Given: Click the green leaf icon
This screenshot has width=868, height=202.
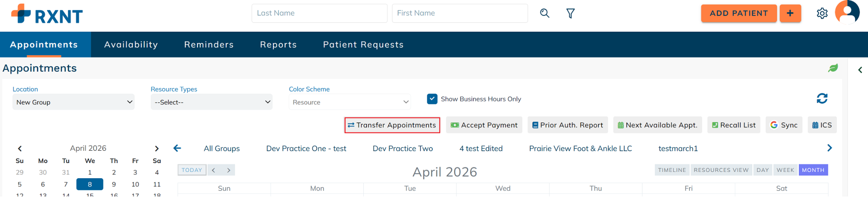Looking at the screenshot, I should 833,68.
